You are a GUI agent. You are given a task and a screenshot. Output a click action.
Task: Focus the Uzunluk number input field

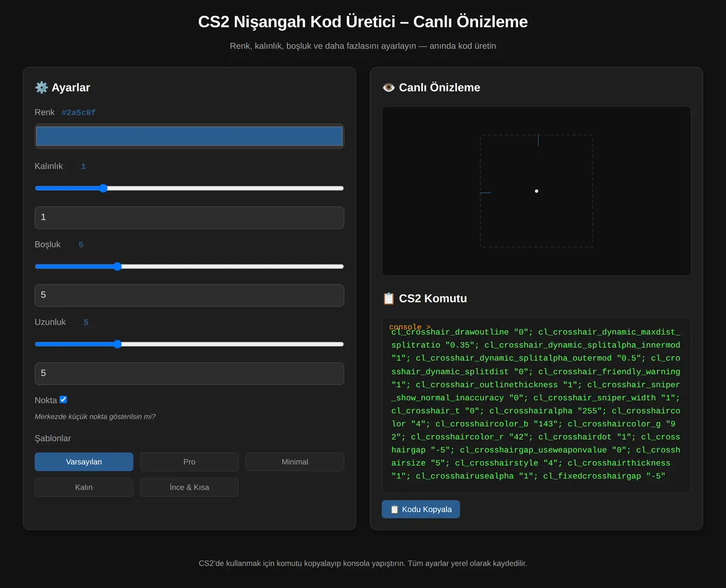click(x=189, y=373)
